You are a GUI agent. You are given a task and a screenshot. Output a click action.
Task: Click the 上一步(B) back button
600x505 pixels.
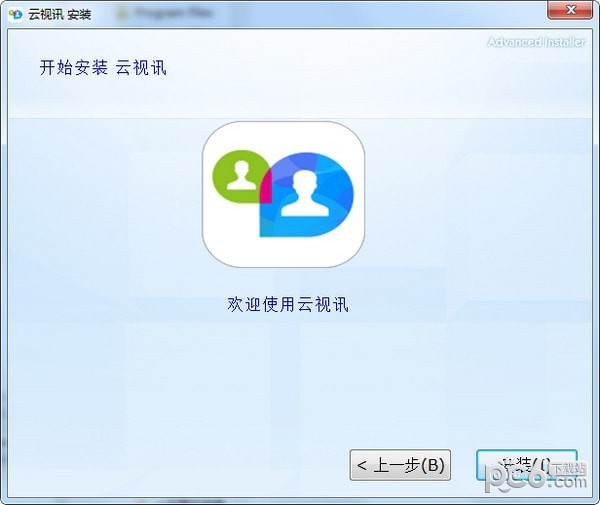pyautogui.click(x=400, y=465)
